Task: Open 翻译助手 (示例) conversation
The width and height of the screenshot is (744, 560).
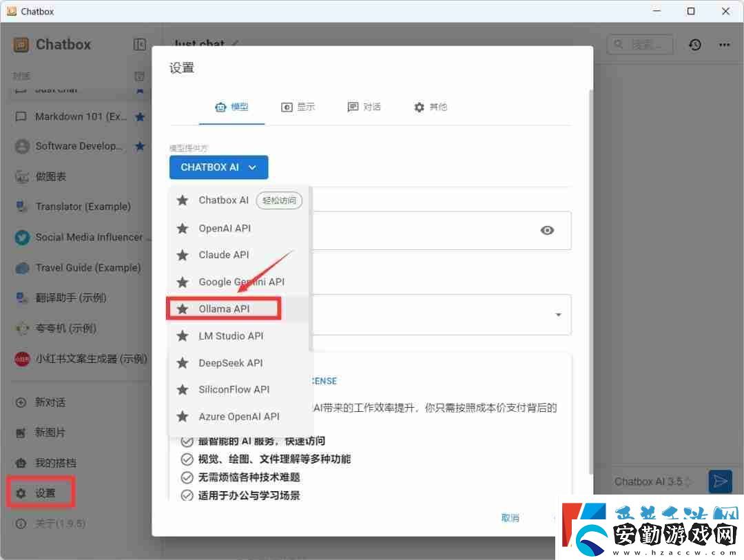Action: [80, 298]
